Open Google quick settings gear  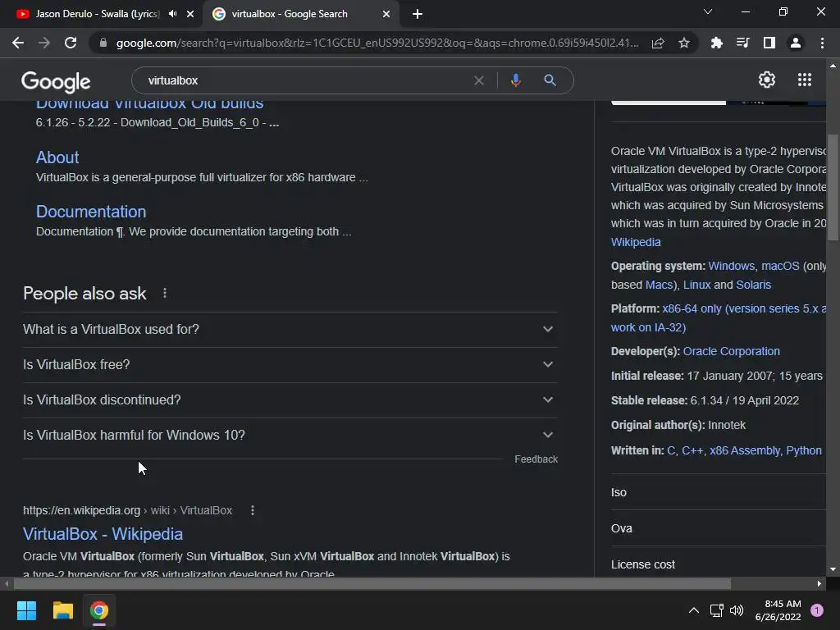pyautogui.click(x=767, y=80)
